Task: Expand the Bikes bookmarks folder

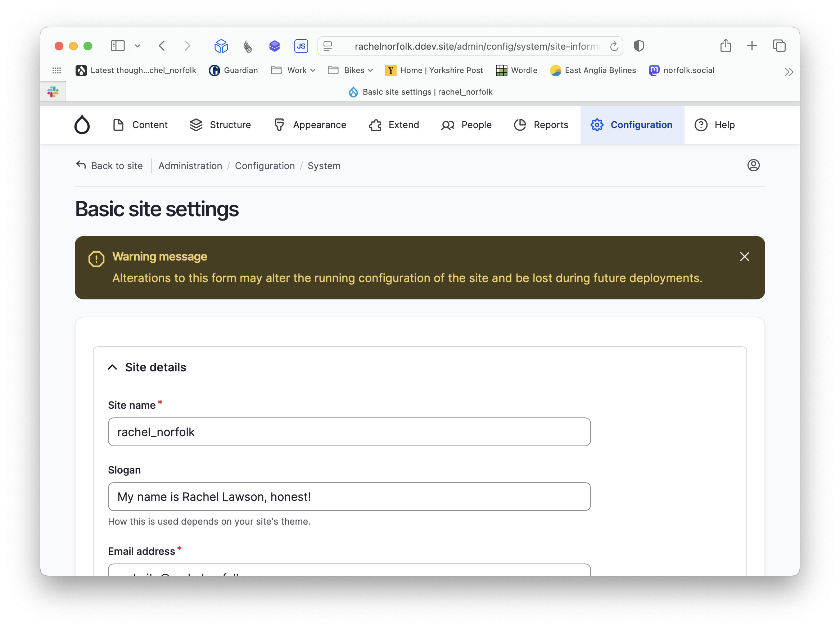Action: [350, 70]
